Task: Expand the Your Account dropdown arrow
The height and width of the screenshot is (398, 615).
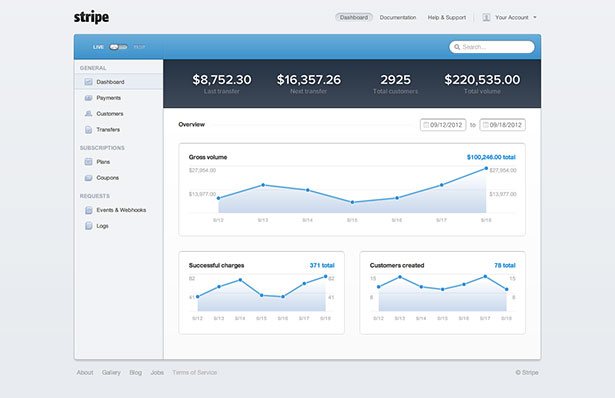Action: [535, 18]
